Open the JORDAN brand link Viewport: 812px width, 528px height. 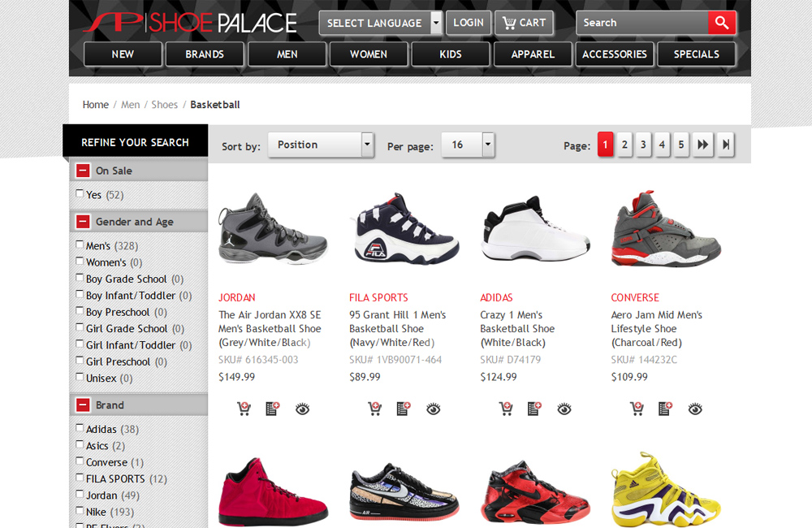(x=236, y=297)
